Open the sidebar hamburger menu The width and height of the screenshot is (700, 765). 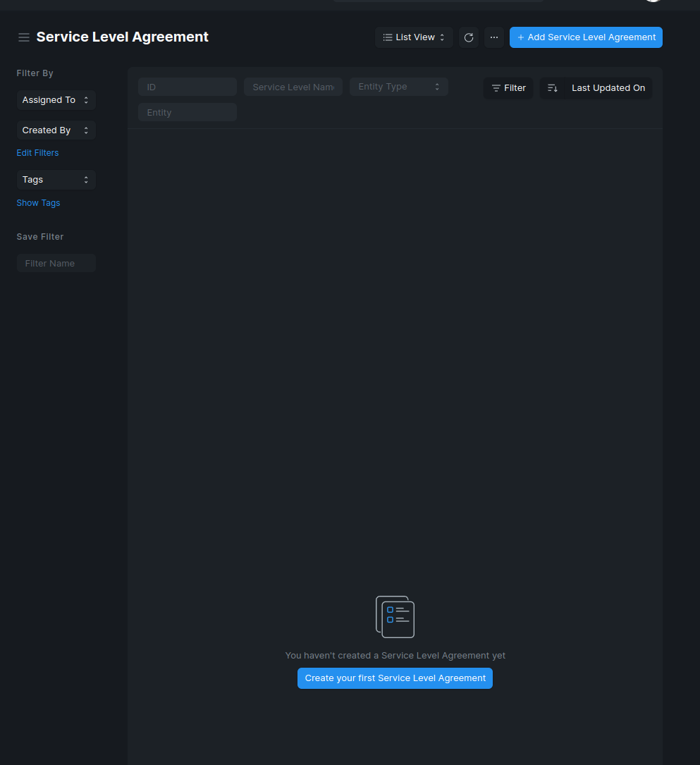(x=23, y=37)
